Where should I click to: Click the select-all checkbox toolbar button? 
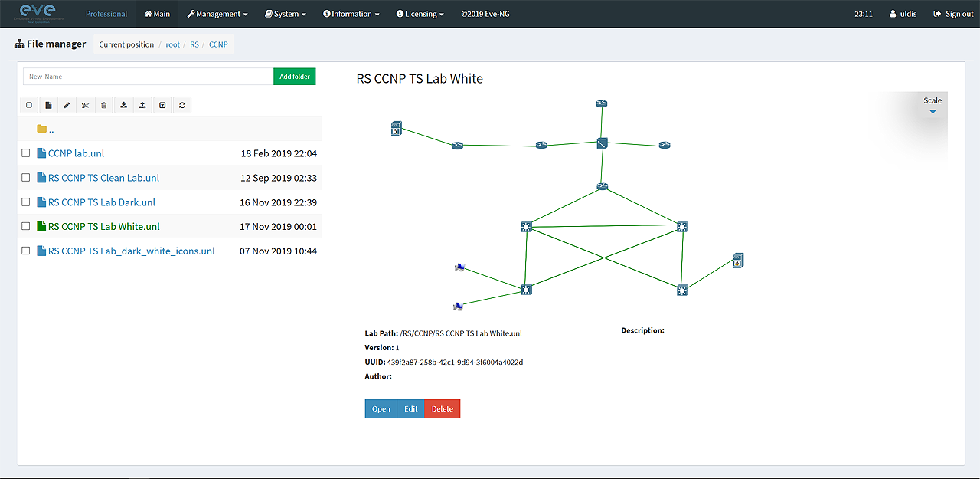[x=29, y=105]
